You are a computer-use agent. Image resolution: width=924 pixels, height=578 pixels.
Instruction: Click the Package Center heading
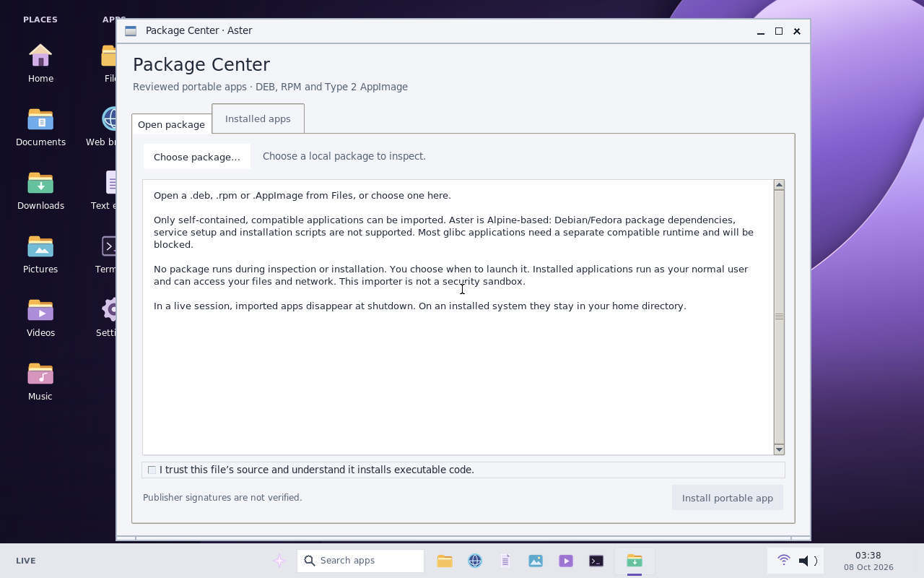point(201,65)
